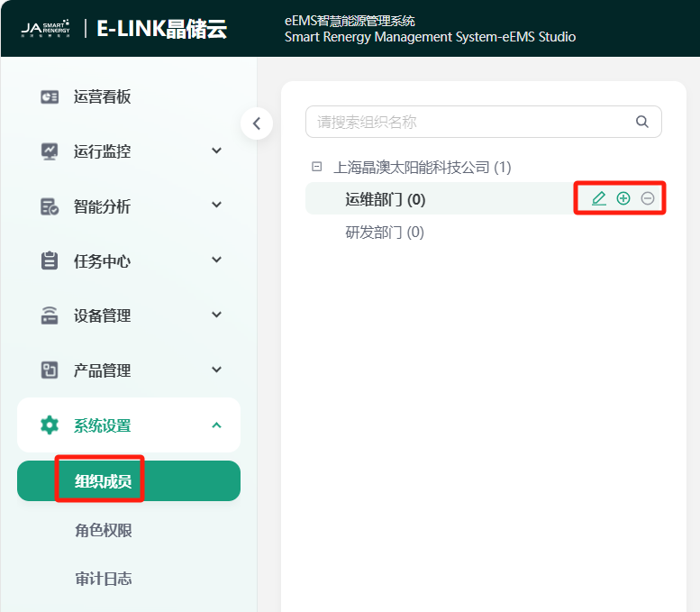Screen dimensions: 700x612
Task: Open the 角色权限 submenu item
Action: [x=104, y=531]
